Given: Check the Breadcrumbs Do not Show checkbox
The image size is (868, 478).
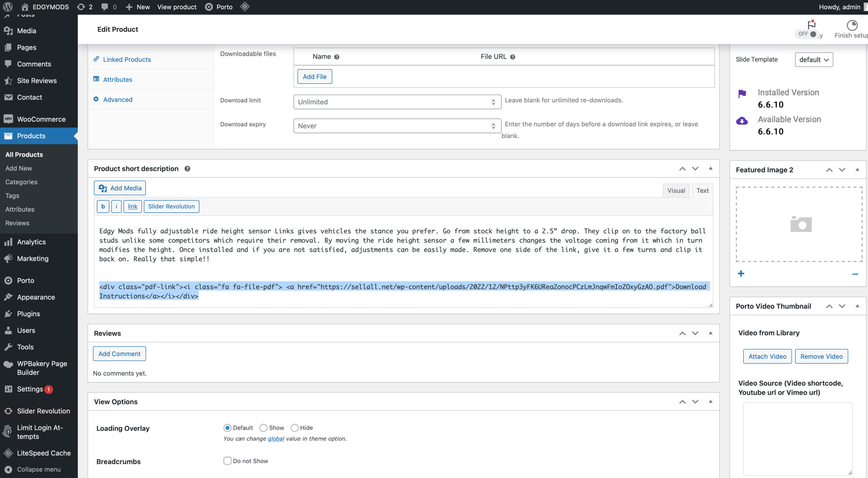Looking at the screenshot, I should tap(228, 461).
